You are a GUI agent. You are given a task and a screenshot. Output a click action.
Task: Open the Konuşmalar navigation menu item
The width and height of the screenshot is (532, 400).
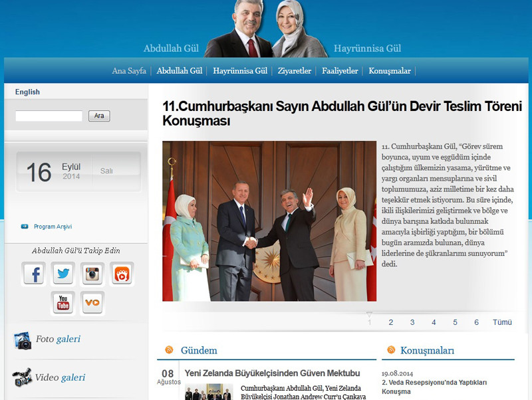[x=390, y=71]
